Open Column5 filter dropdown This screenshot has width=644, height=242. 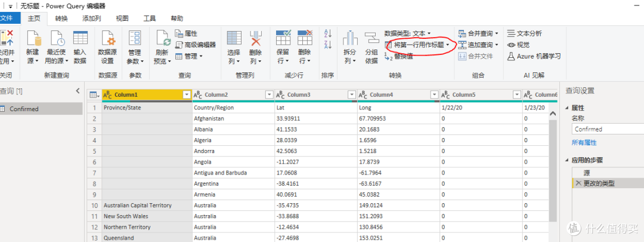(x=517, y=95)
